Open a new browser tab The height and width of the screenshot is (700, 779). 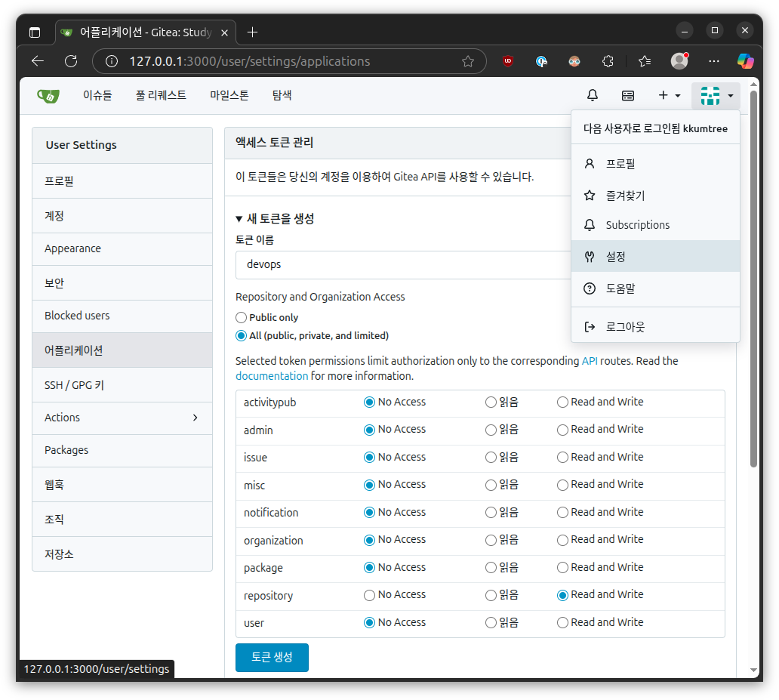click(x=252, y=32)
